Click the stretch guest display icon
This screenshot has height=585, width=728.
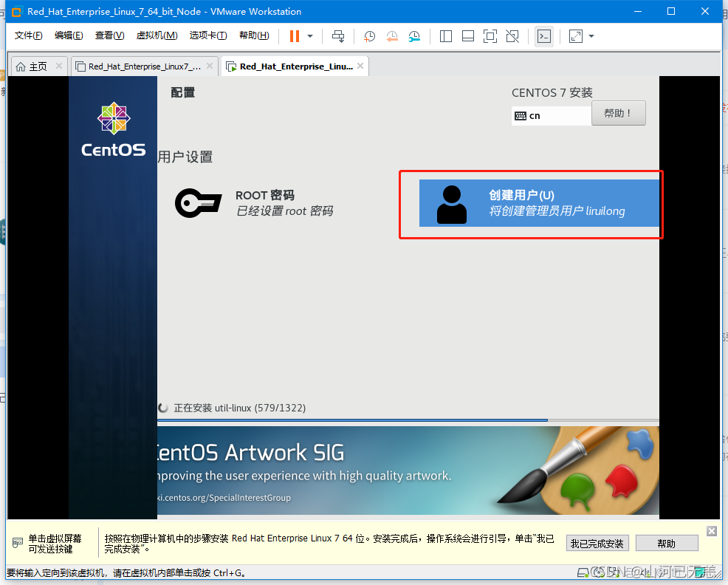coord(576,36)
